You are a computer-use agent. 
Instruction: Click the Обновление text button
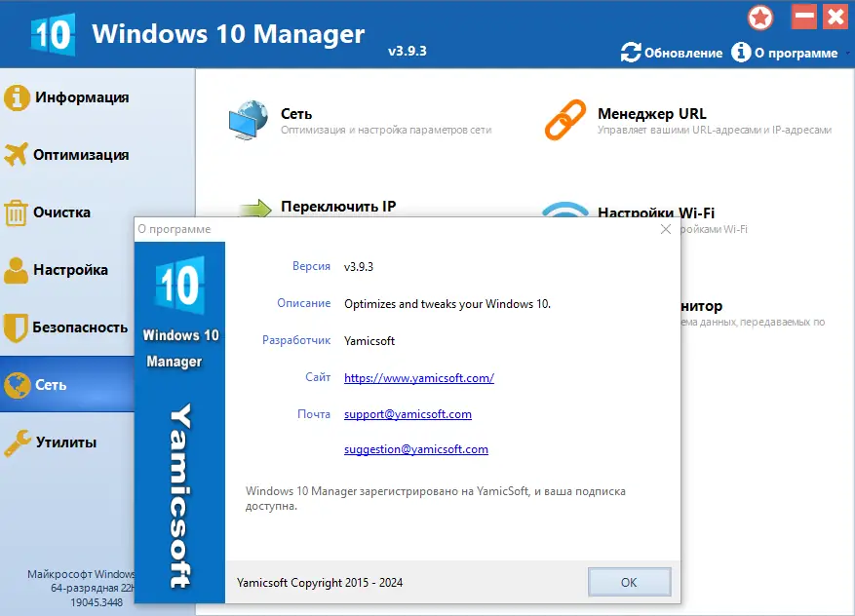point(683,53)
